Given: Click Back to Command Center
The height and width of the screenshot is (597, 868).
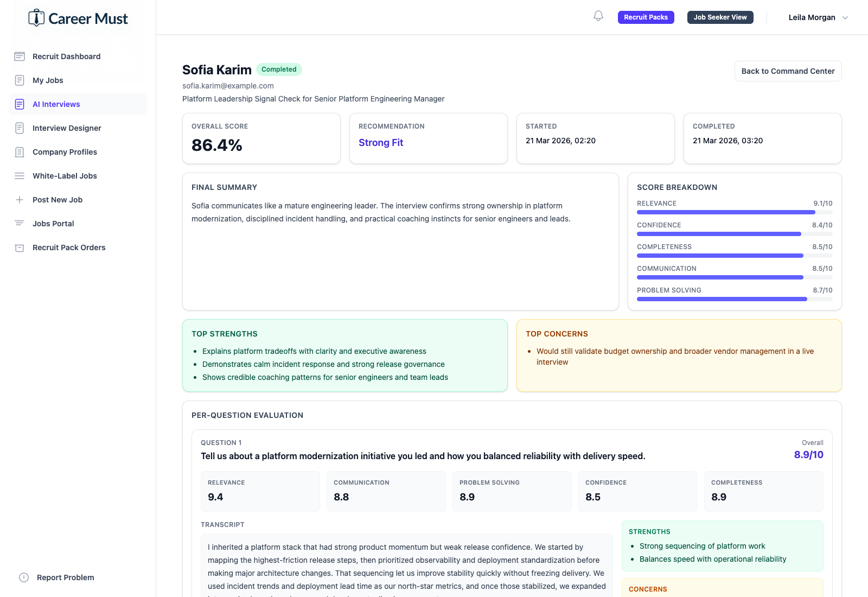Looking at the screenshot, I should tap(788, 71).
